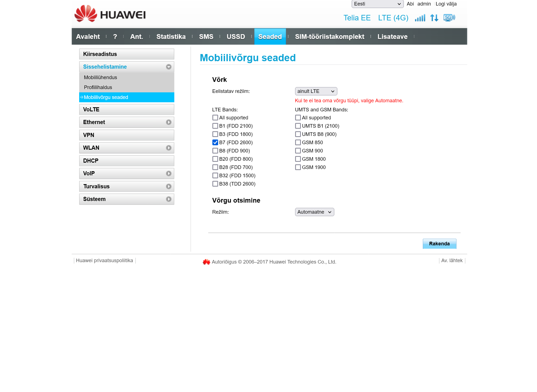Click the Rakenda button
Image resolution: width=537 pixels, height=392 pixels.
click(439, 244)
